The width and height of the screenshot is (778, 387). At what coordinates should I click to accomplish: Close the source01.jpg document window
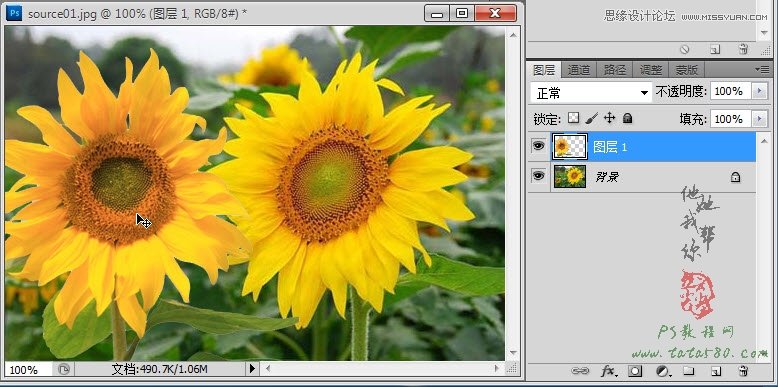coord(495,13)
